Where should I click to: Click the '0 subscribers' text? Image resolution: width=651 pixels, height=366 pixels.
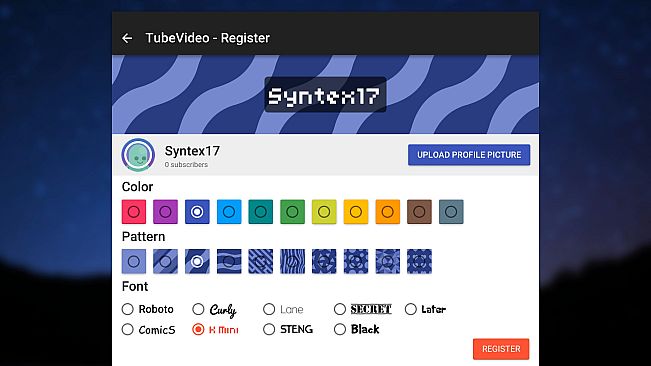[x=186, y=165]
